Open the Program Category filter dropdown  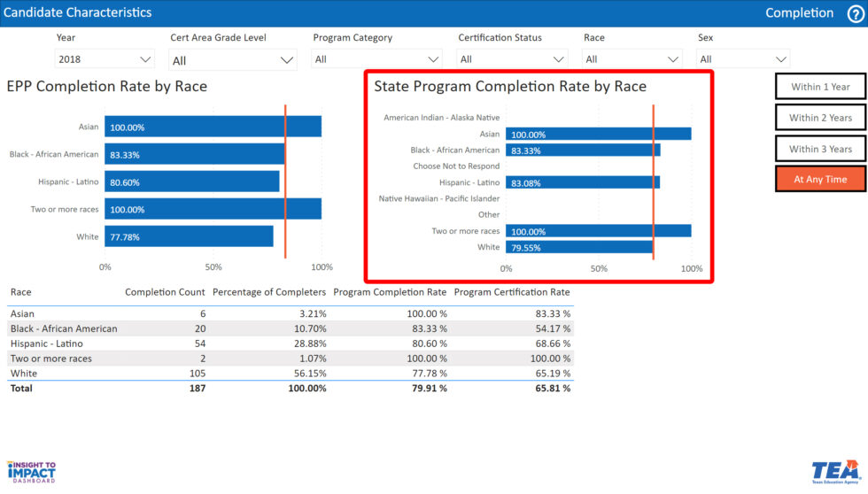376,59
